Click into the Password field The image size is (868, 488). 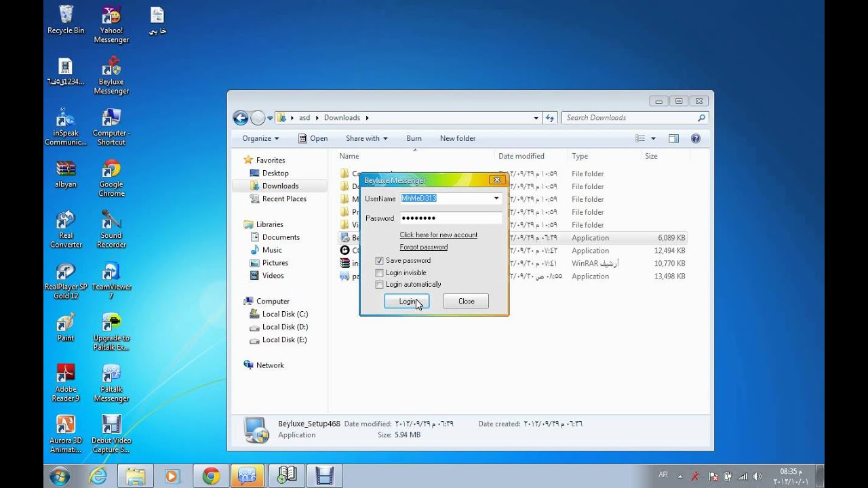451,218
